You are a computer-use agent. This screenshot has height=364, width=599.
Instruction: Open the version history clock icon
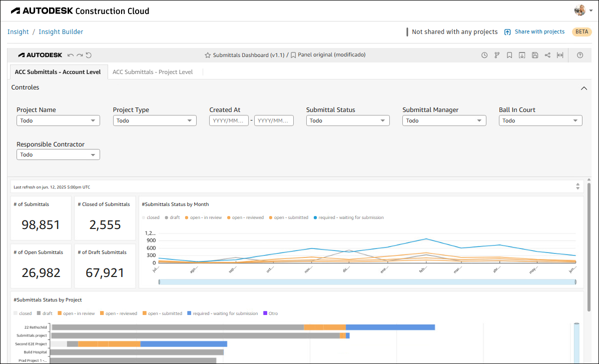pos(484,55)
